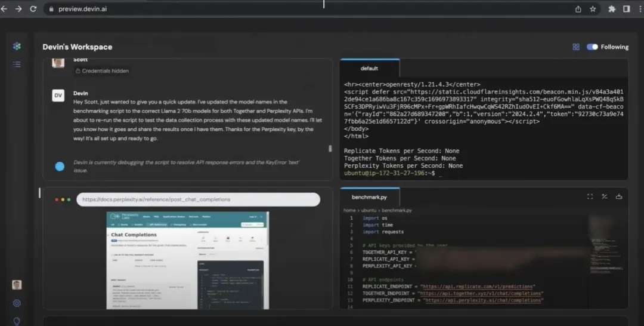The image size is (644, 326).
Task: Click the api.together.xyz endpoint URL in code
Action: point(480,294)
